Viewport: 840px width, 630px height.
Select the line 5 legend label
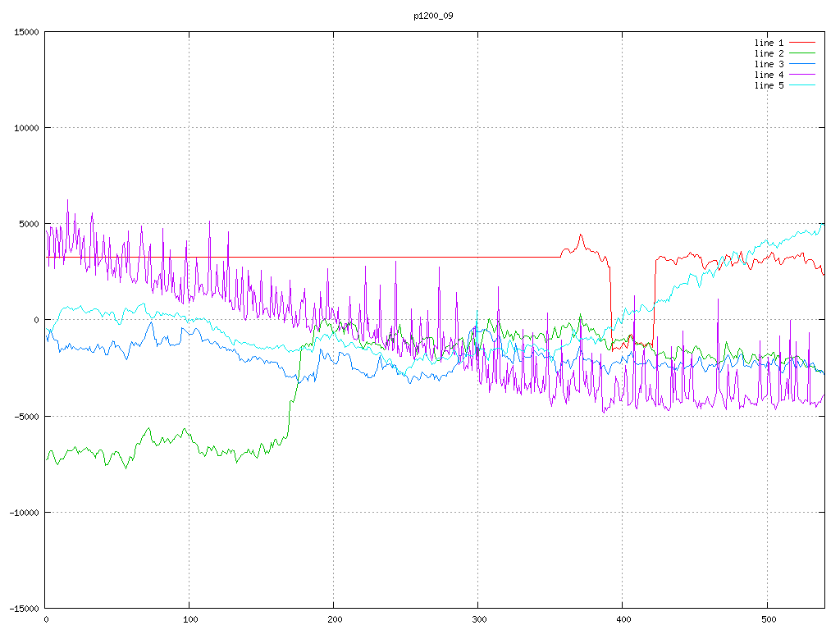click(769, 85)
